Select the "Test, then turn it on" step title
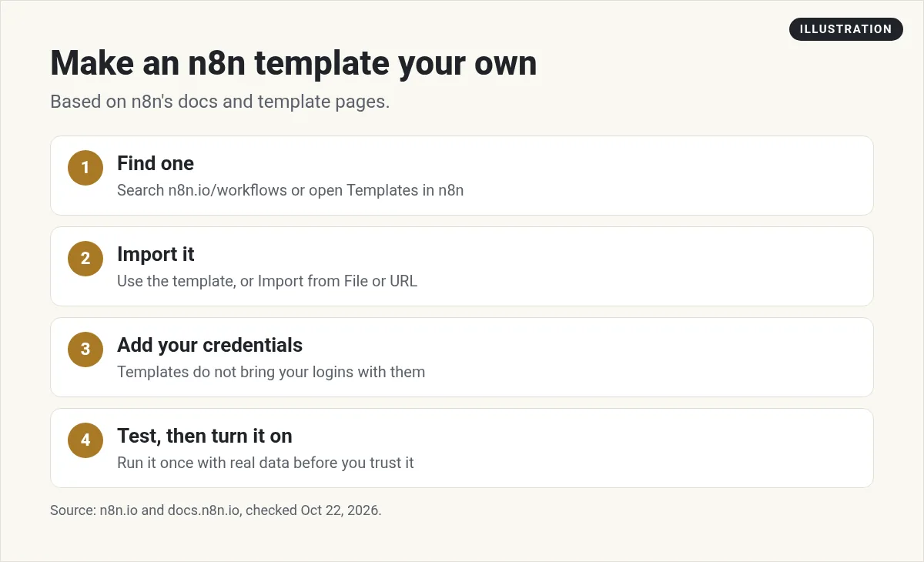 (x=205, y=436)
